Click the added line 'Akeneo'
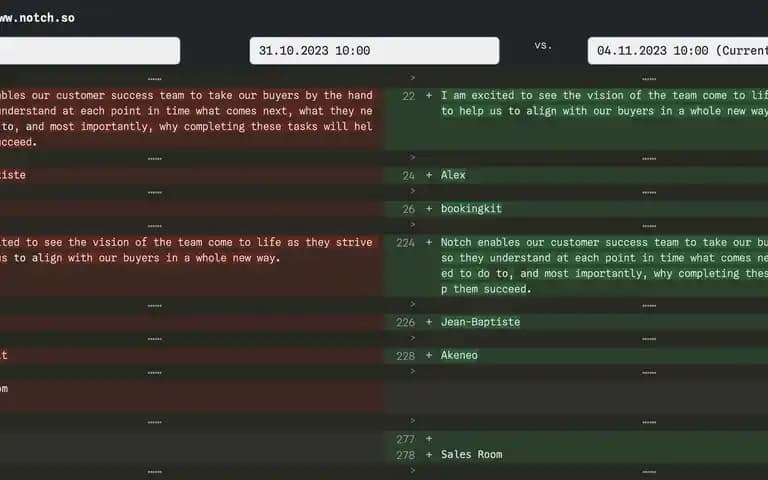The width and height of the screenshot is (768, 480). (459, 355)
